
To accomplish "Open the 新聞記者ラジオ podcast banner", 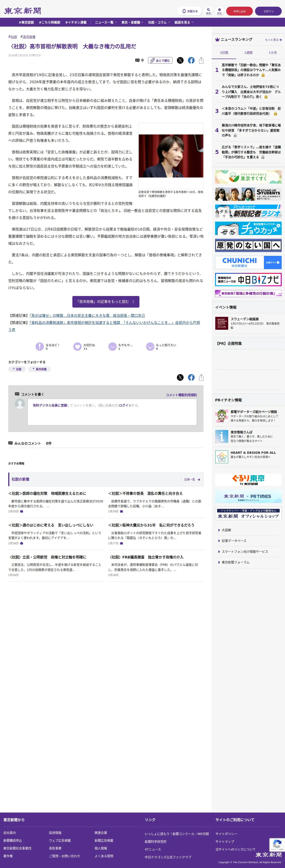I will tap(248, 211).
